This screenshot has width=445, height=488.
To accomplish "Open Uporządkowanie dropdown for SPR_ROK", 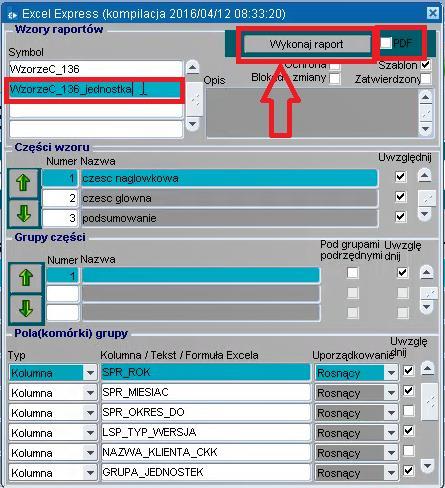I will coord(391,373).
